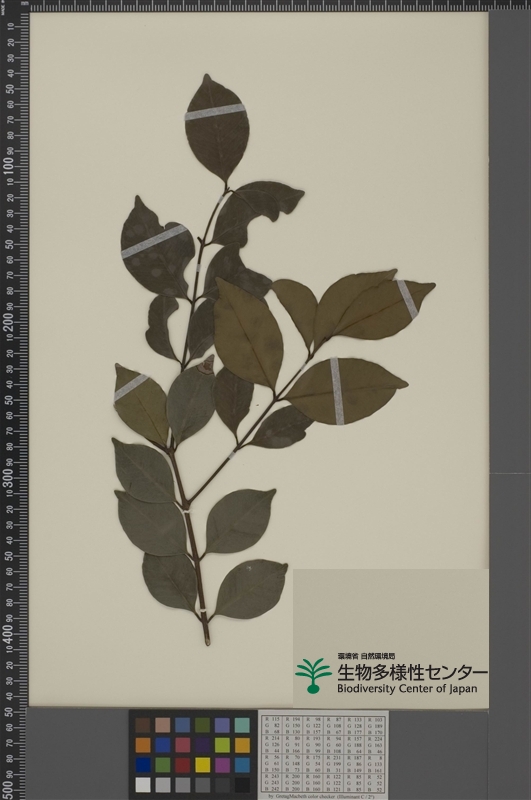Click the magenta swatch in the color chart
The image size is (531, 800).
click(x=222, y=764)
